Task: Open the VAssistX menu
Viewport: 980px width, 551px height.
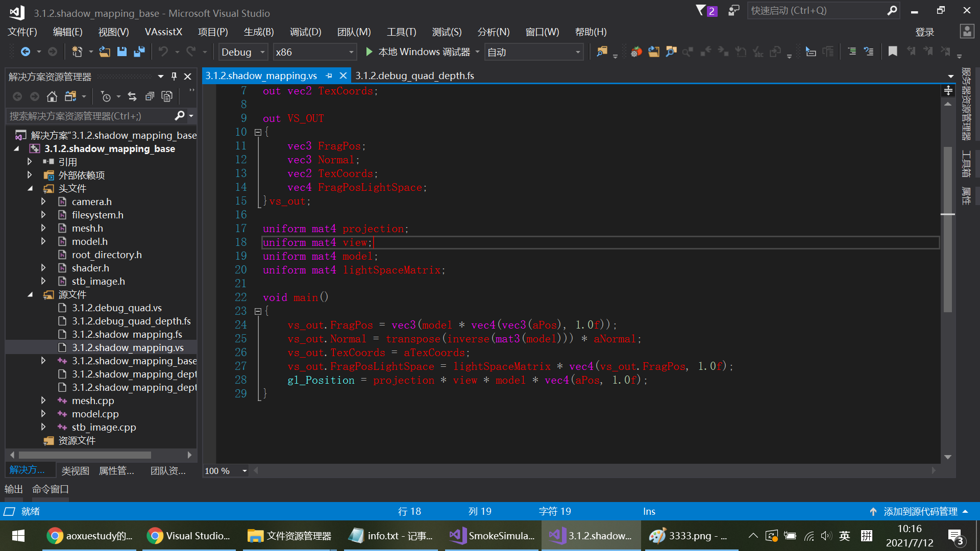Action: pos(163,32)
